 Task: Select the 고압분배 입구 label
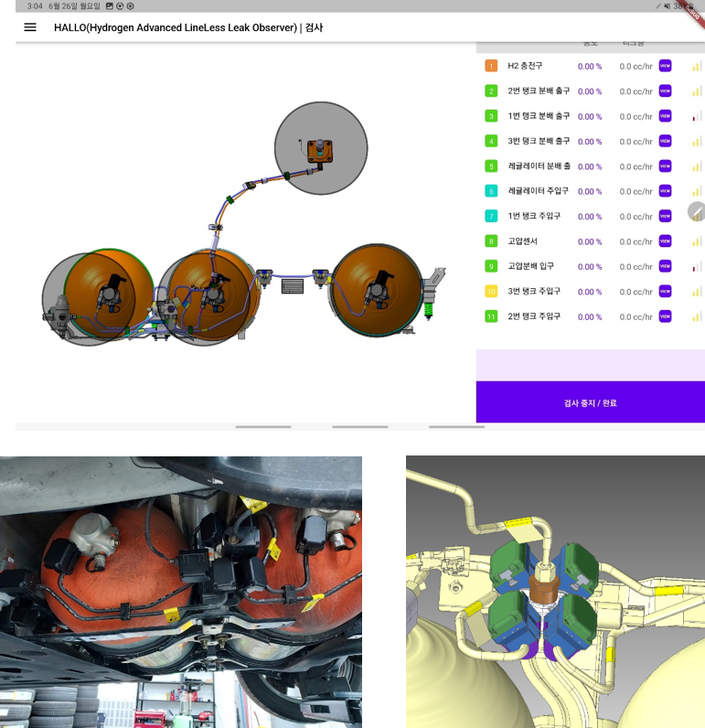tap(530, 265)
